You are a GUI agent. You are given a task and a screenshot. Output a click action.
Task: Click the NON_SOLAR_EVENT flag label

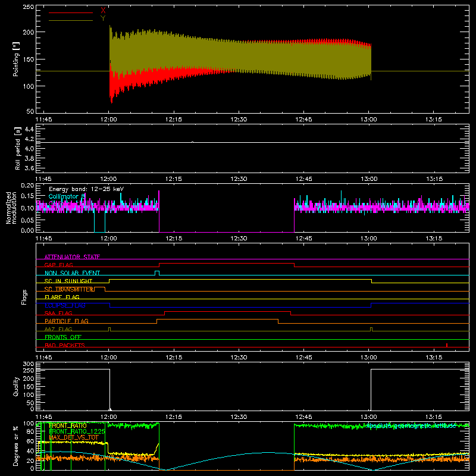[72, 273]
